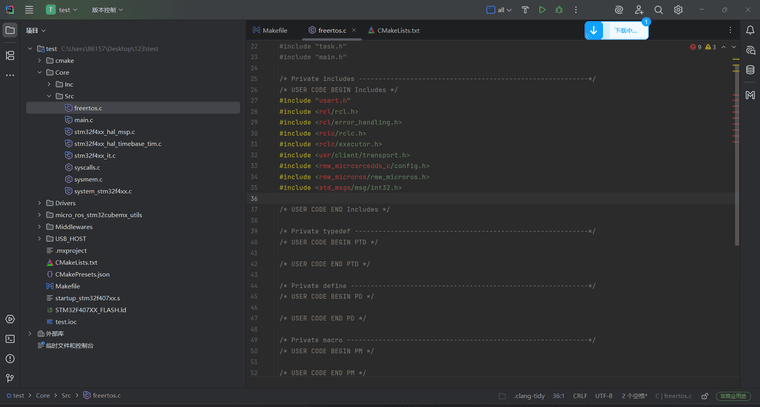Change UTF-8 file encoding
Image resolution: width=760 pixels, height=407 pixels.
coord(603,396)
